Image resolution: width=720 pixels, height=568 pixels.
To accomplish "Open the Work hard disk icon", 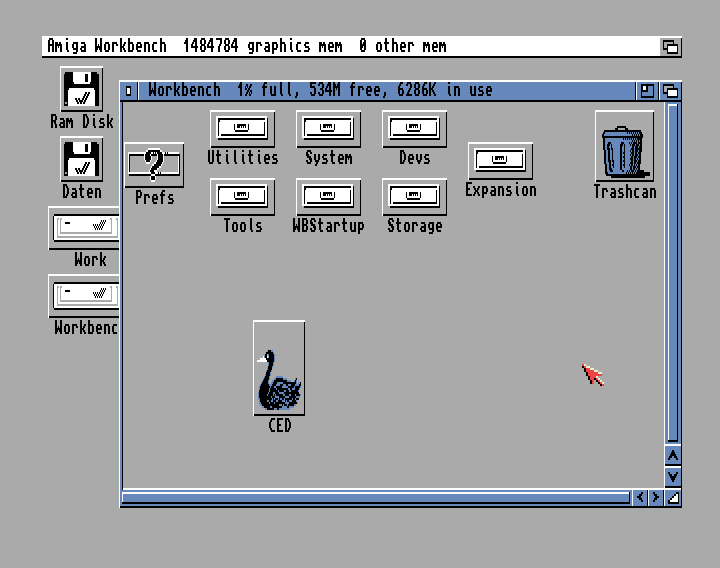I will [x=86, y=228].
